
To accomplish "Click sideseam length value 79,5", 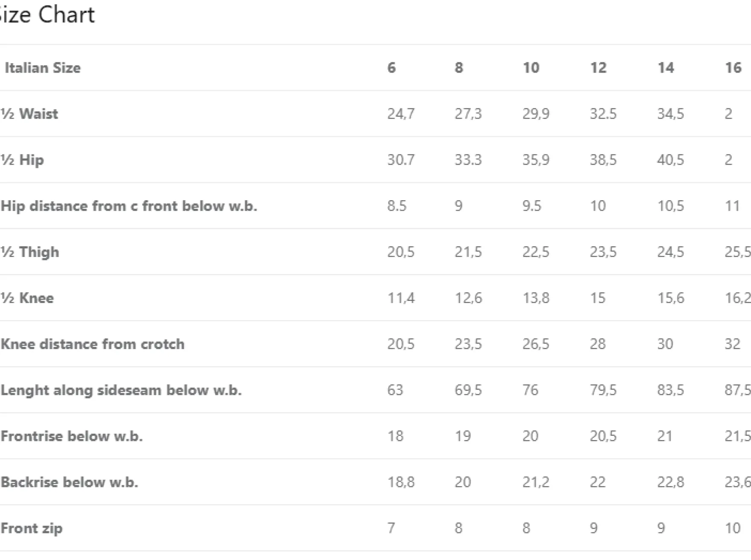I will point(603,390).
